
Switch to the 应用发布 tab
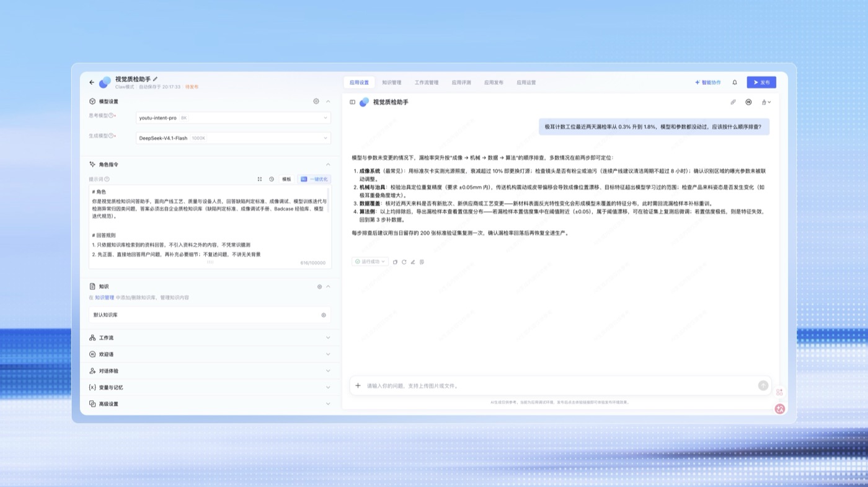(494, 82)
